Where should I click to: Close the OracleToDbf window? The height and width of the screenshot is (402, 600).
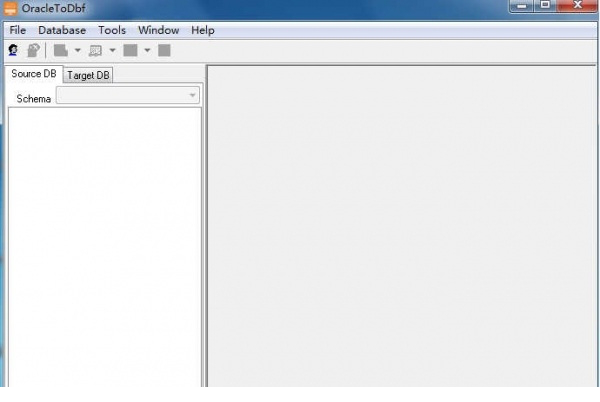tap(577, 5)
